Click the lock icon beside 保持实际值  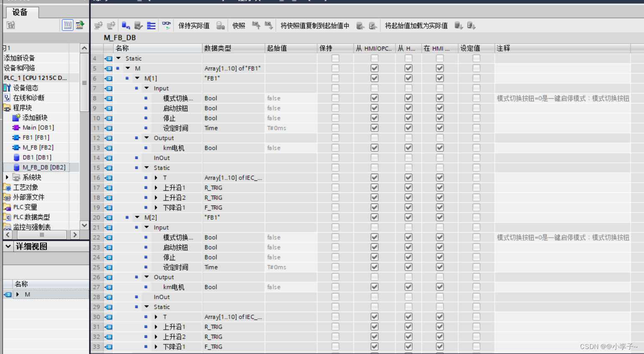pyautogui.click(x=220, y=26)
